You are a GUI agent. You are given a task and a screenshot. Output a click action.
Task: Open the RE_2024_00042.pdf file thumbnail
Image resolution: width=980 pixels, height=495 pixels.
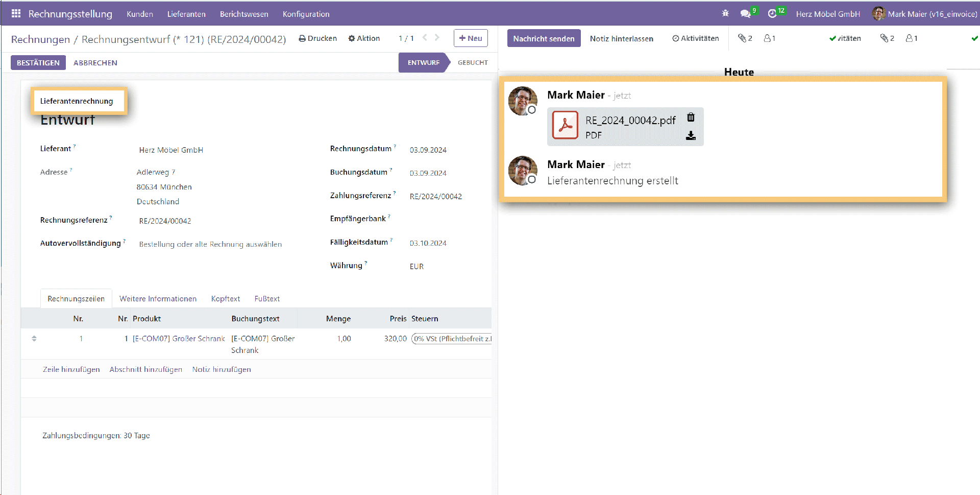click(x=566, y=126)
